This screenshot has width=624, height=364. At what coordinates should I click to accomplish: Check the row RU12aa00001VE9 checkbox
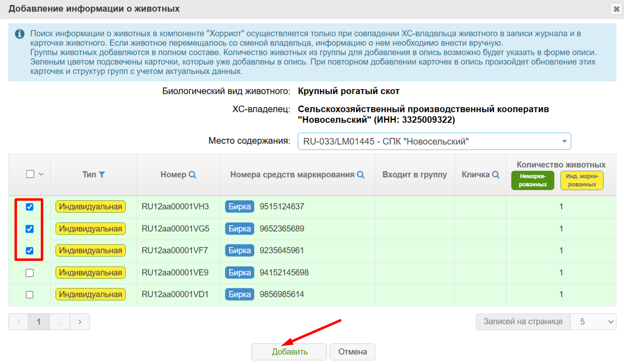click(x=30, y=273)
